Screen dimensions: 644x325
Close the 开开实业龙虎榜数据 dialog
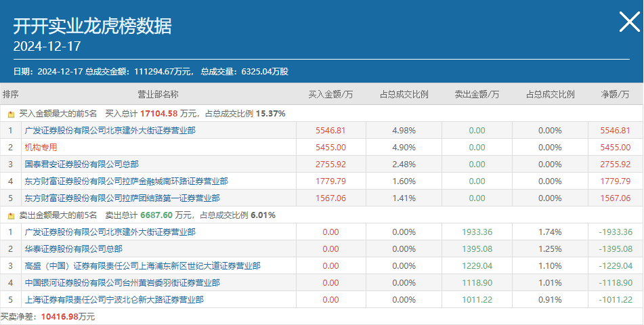(x=630, y=22)
